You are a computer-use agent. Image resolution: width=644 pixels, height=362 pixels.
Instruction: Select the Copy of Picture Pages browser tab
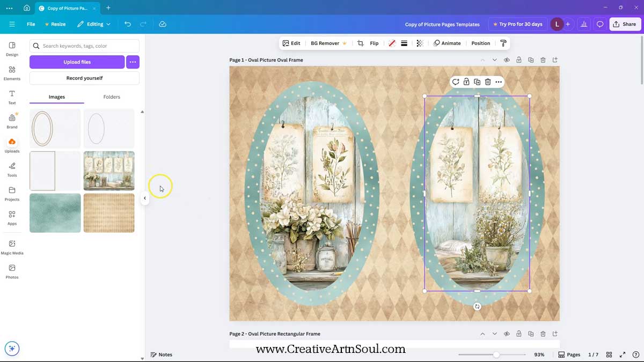[x=67, y=8]
